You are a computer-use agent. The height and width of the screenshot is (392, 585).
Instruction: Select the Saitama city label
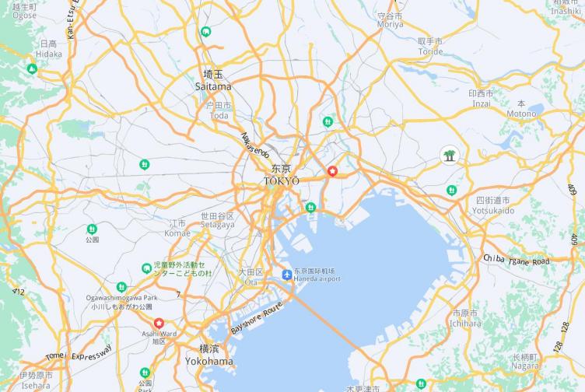pyautogui.click(x=213, y=87)
